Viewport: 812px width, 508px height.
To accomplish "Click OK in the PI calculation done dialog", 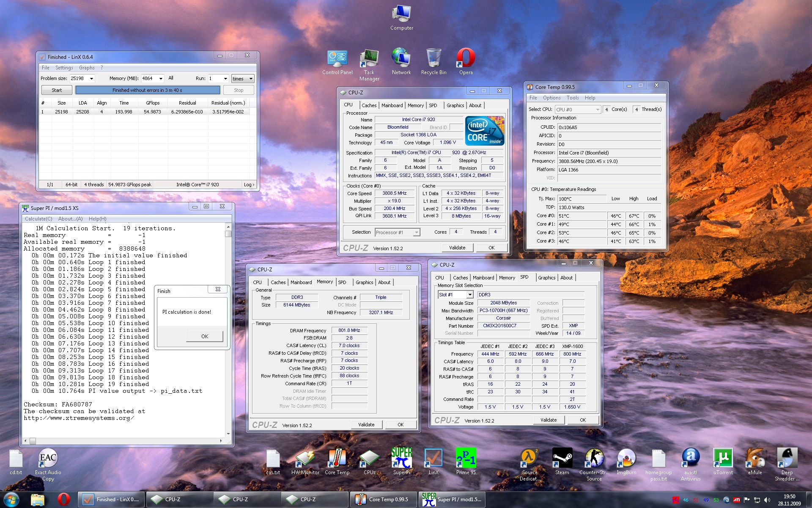I will point(205,336).
